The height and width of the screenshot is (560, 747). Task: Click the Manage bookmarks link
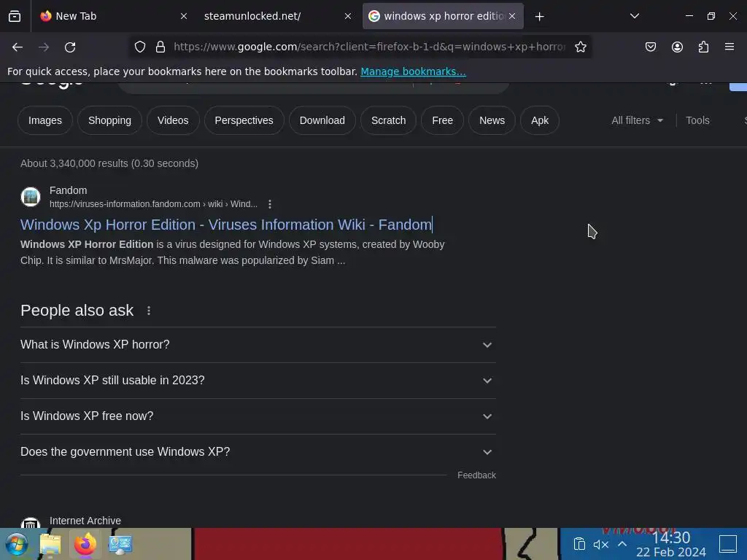(x=413, y=71)
